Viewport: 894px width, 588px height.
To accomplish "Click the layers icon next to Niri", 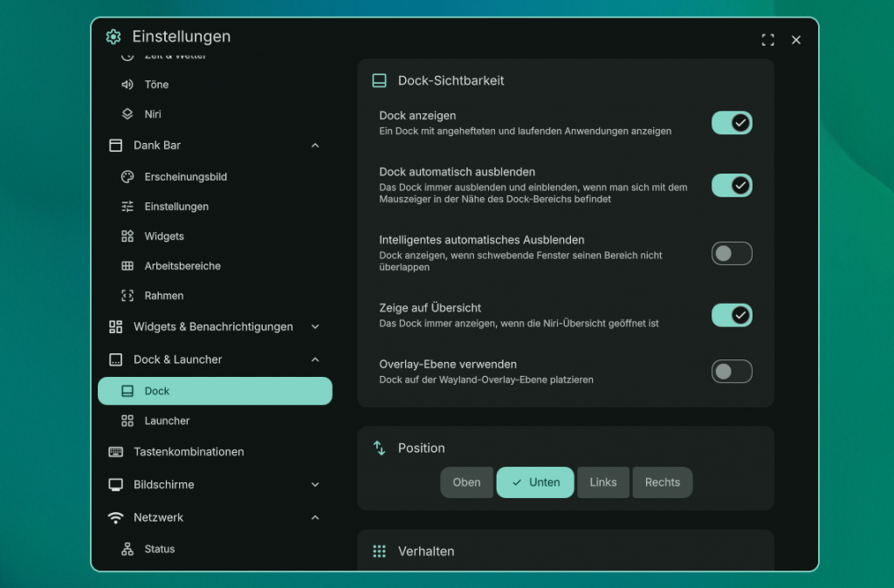I will (x=127, y=114).
